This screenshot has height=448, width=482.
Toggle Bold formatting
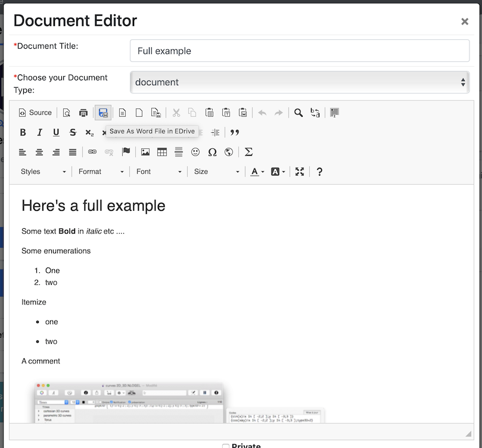(x=23, y=132)
